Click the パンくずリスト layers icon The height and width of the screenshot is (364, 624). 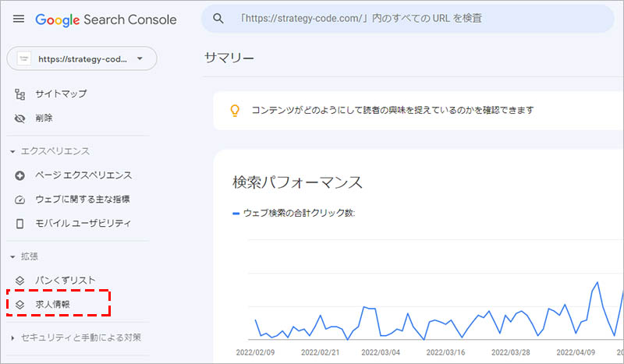click(20, 280)
